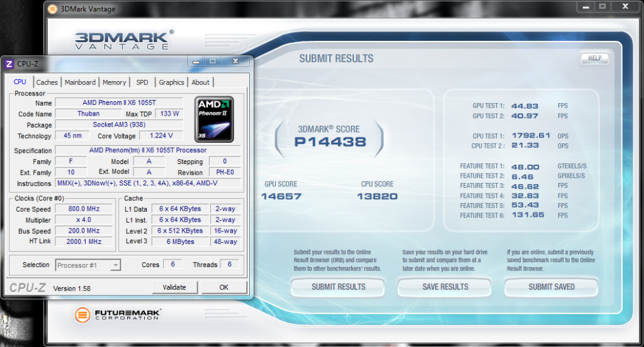Select the SPD tab
This screenshot has height=347, width=644.
142,82
